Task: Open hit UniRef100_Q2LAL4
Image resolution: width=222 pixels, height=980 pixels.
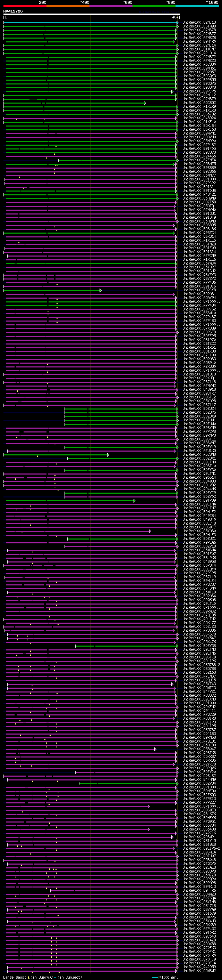Action: 199,53
